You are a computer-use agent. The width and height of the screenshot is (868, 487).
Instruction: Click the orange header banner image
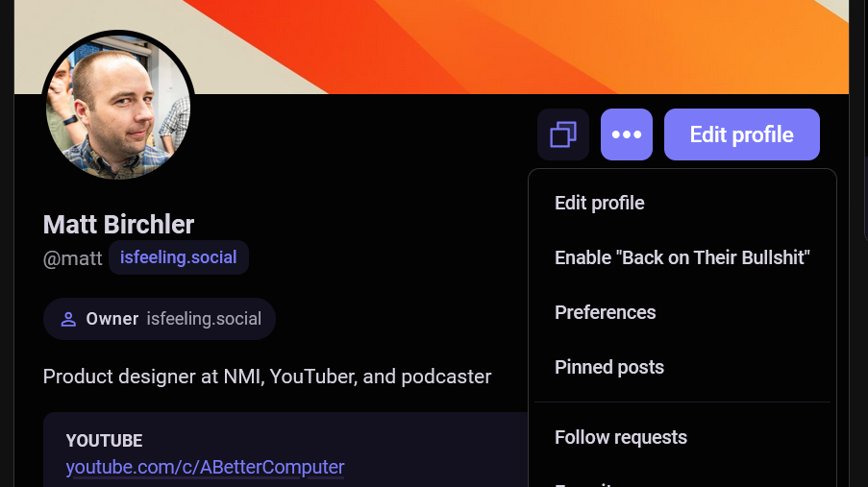(x=538, y=43)
